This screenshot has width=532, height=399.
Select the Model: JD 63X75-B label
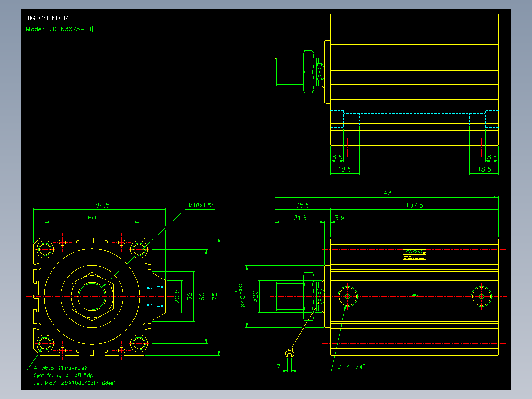coord(59,29)
